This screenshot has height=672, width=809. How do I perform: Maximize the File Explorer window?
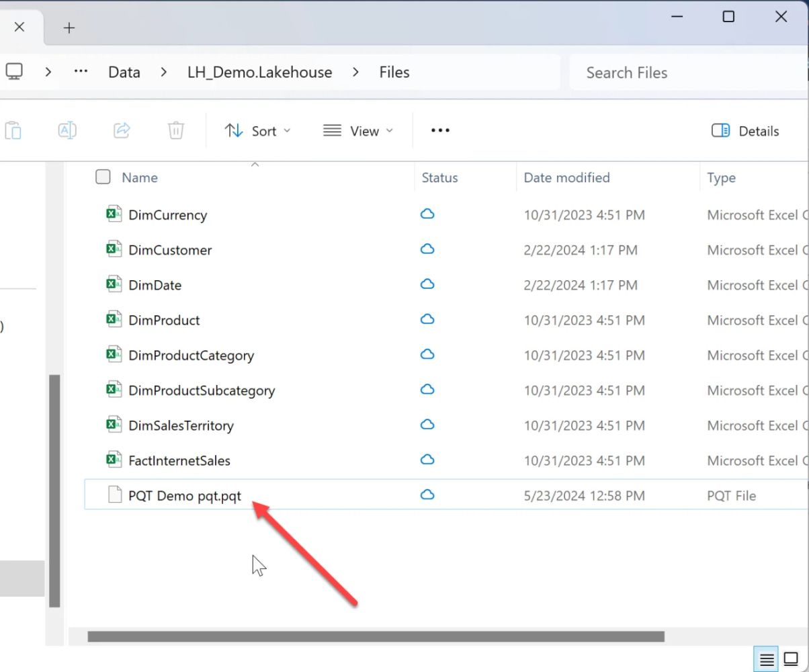point(728,17)
